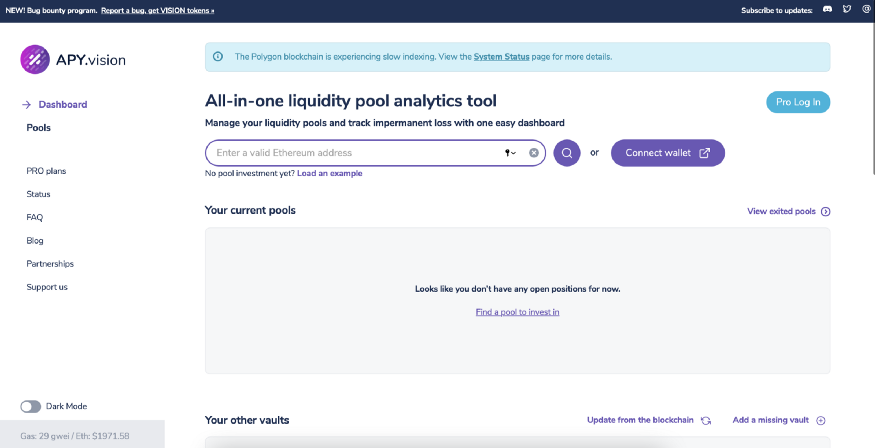Click the info icon in Polygon notice
The width and height of the screenshot is (875, 448).
218,56
